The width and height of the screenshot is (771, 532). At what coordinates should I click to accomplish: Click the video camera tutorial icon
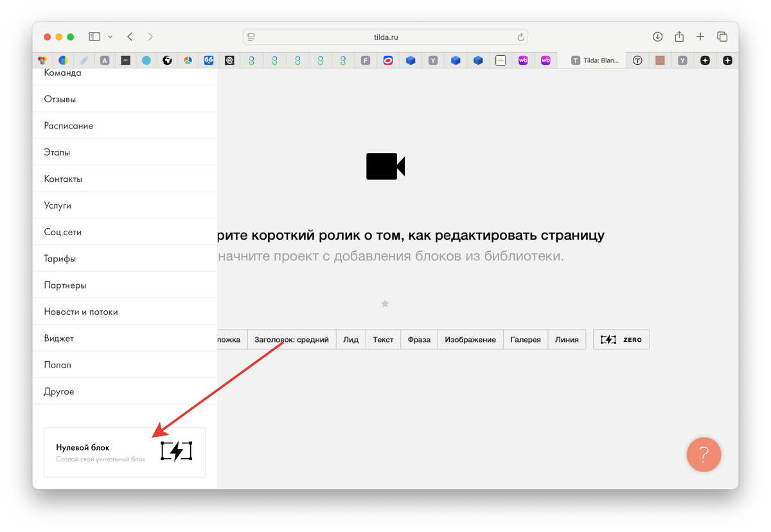click(385, 166)
